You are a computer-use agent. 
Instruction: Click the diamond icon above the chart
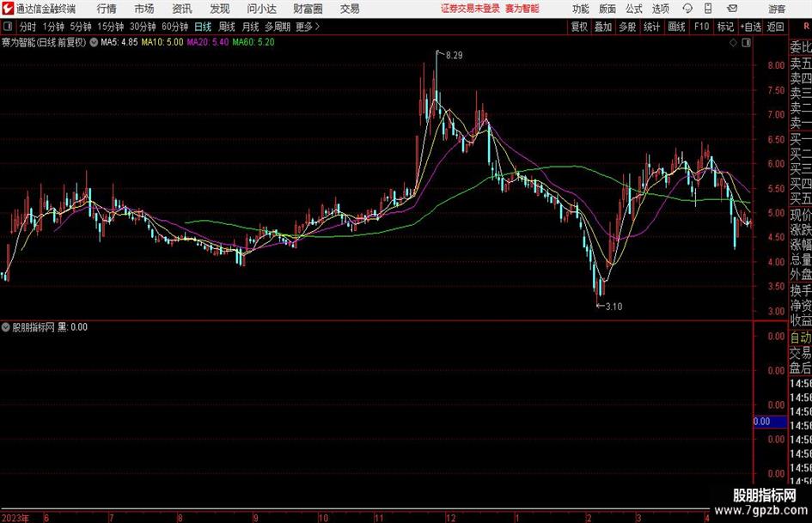[733, 43]
